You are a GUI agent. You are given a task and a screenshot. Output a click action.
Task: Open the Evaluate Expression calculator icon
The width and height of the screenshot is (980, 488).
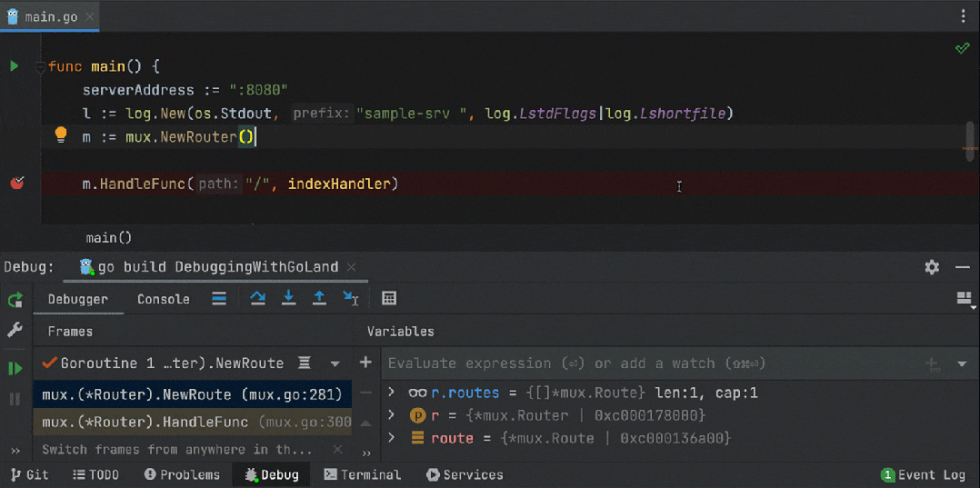click(389, 298)
